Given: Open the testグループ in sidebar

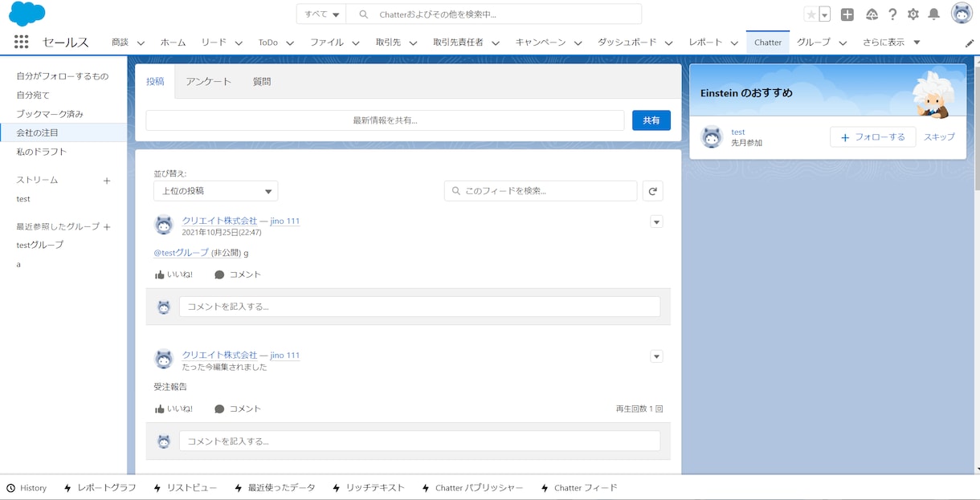Looking at the screenshot, I should pyautogui.click(x=40, y=245).
